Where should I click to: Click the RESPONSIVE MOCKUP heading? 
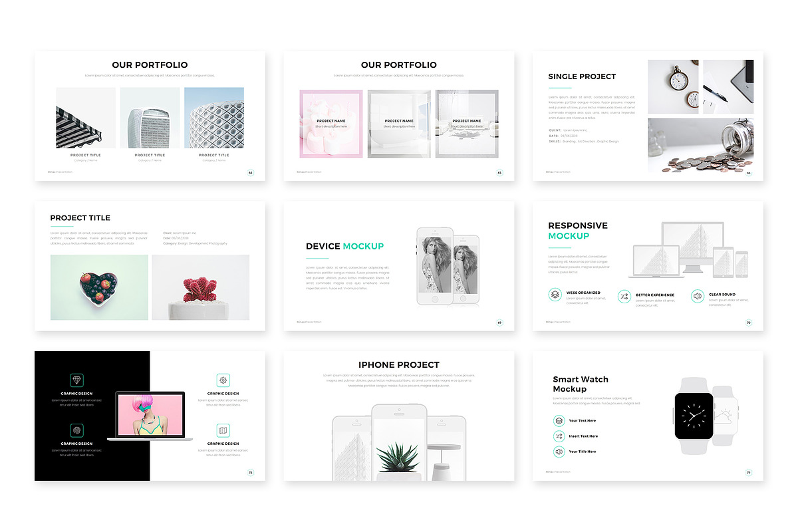pos(578,231)
